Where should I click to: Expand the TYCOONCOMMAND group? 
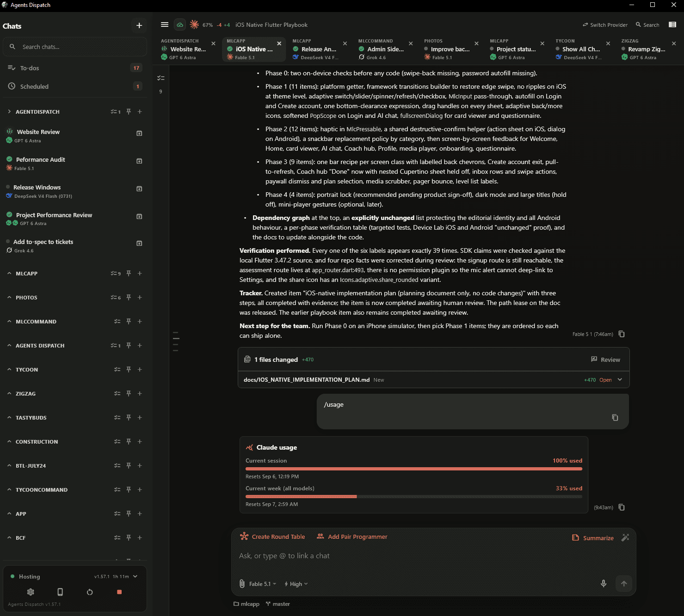[x=9, y=490]
